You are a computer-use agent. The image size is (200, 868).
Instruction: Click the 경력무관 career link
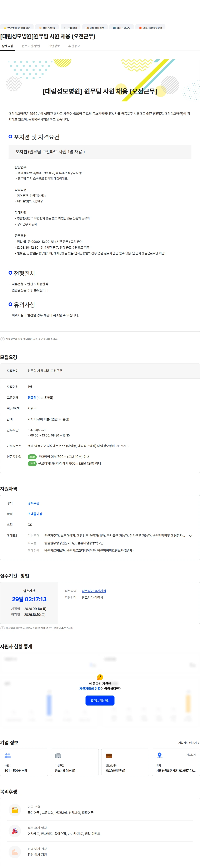pos(33,503)
